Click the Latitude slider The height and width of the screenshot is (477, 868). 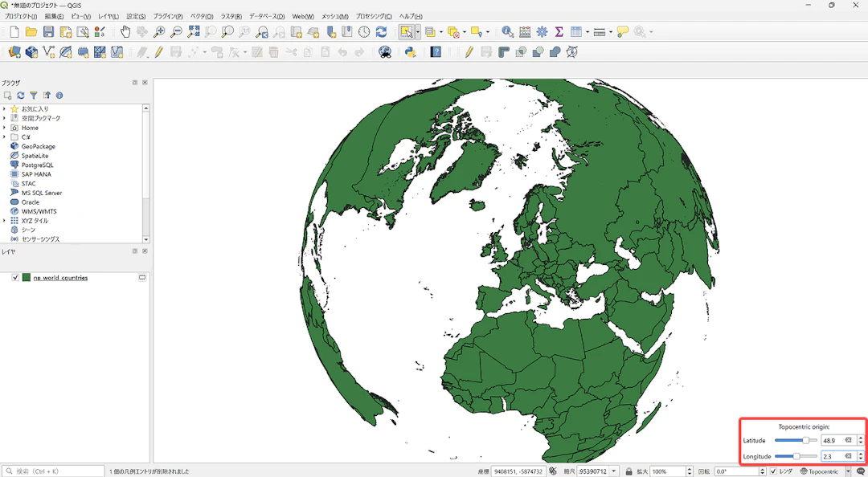coord(796,441)
